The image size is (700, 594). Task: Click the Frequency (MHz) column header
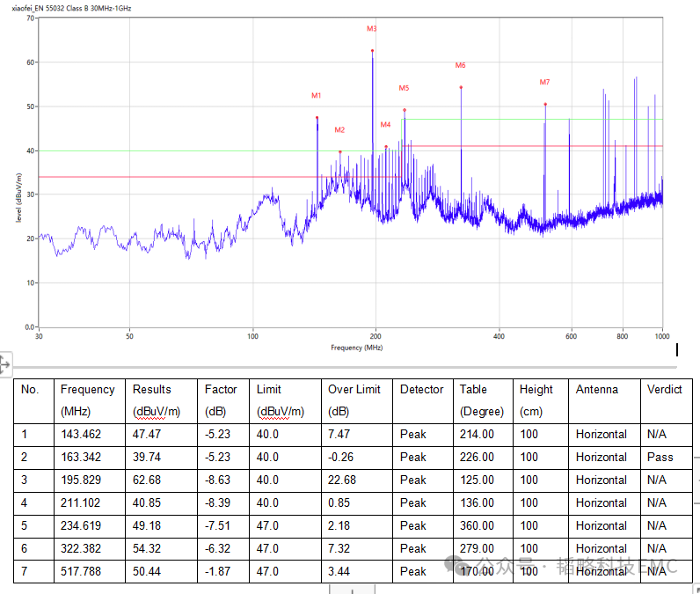pos(87,400)
